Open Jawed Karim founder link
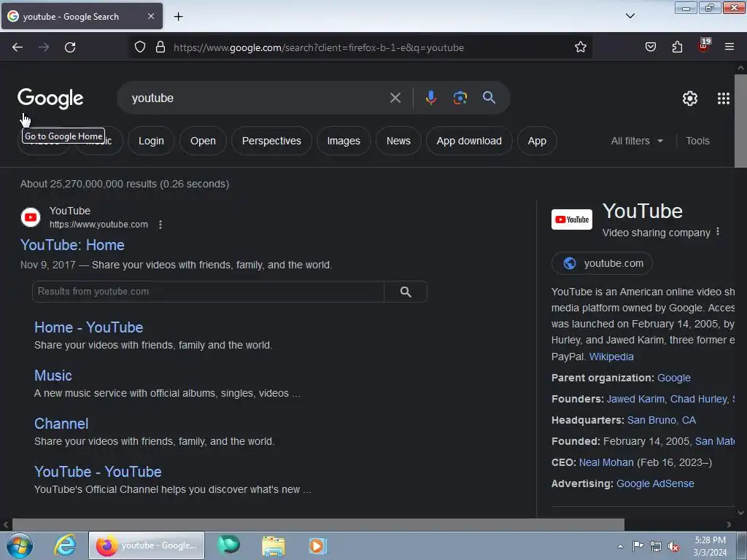The image size is (747, 560). tap(635, 399)
